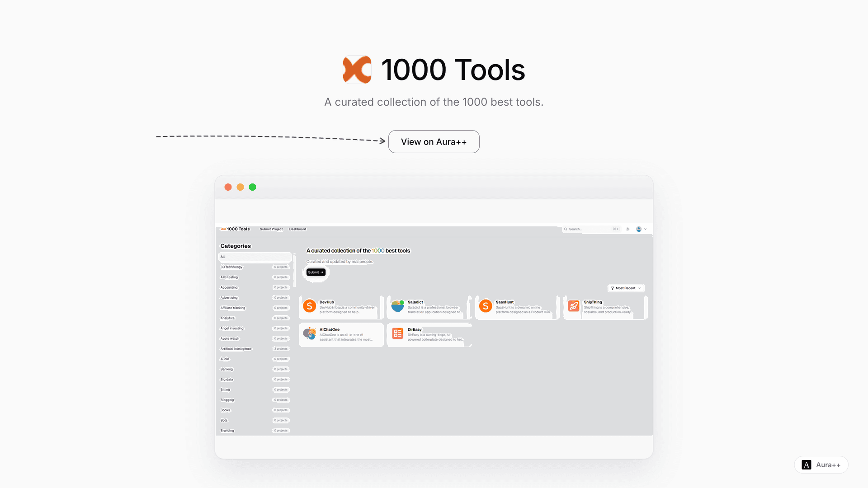The height and width of the screenshot is (488, 868).
Task: Select the Apple watch category
Action: [230, 338]
